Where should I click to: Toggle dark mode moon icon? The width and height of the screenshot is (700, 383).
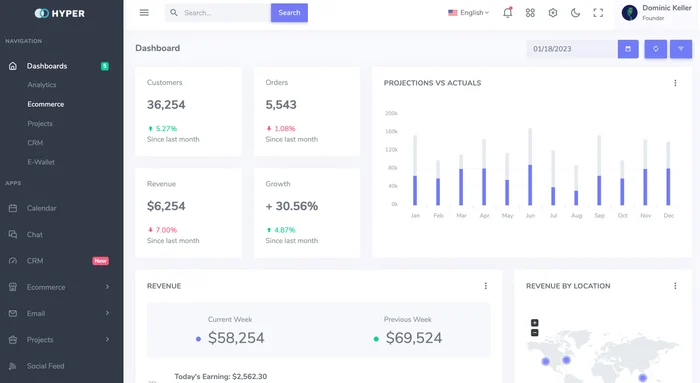(575, 13)
